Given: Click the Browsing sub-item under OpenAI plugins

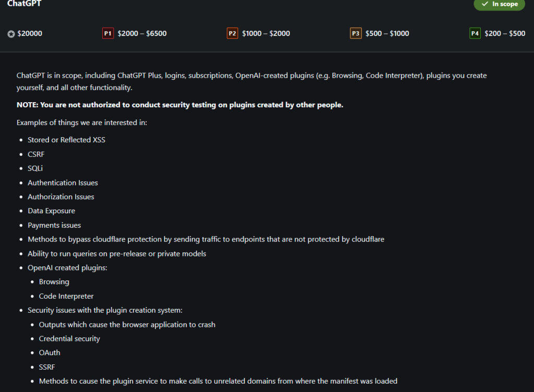Looking at the screenshot, I should pyautogui.click(x=54, y=281).
